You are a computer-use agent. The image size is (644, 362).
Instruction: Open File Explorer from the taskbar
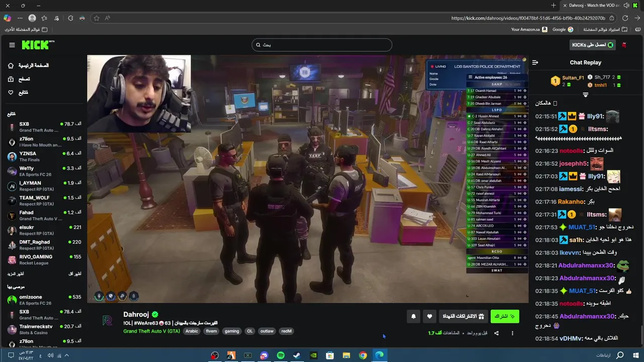346,355
